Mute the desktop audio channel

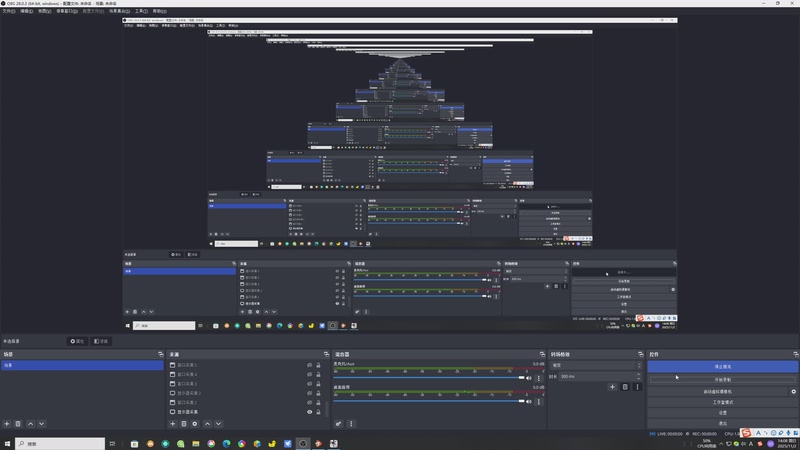tap(529, 402)
